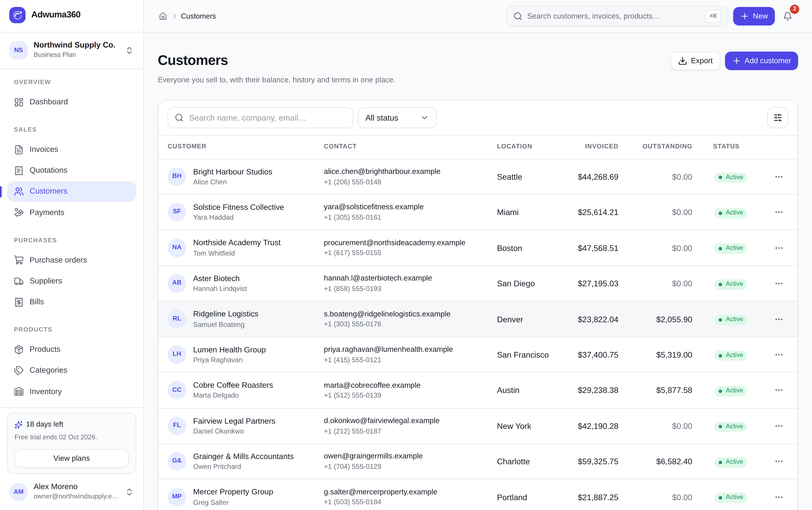812x510 pixels.
Task: Click alice.chen@brightharbour.example email
Action: pos(382,172)
